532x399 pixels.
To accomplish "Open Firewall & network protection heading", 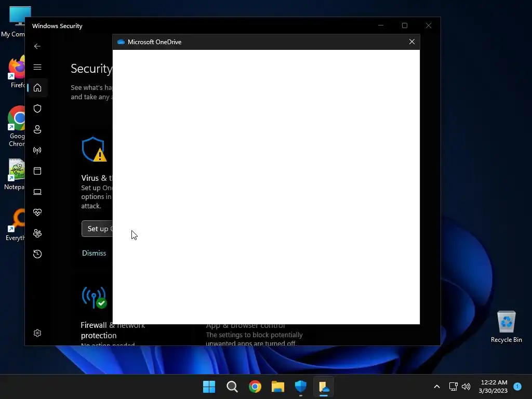I will 113,330.
